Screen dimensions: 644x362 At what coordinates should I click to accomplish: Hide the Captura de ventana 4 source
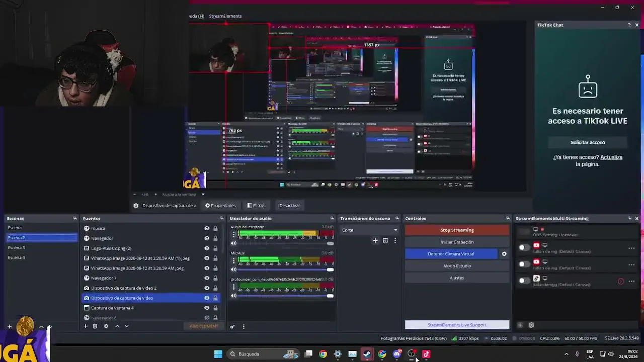coord(207,308)
